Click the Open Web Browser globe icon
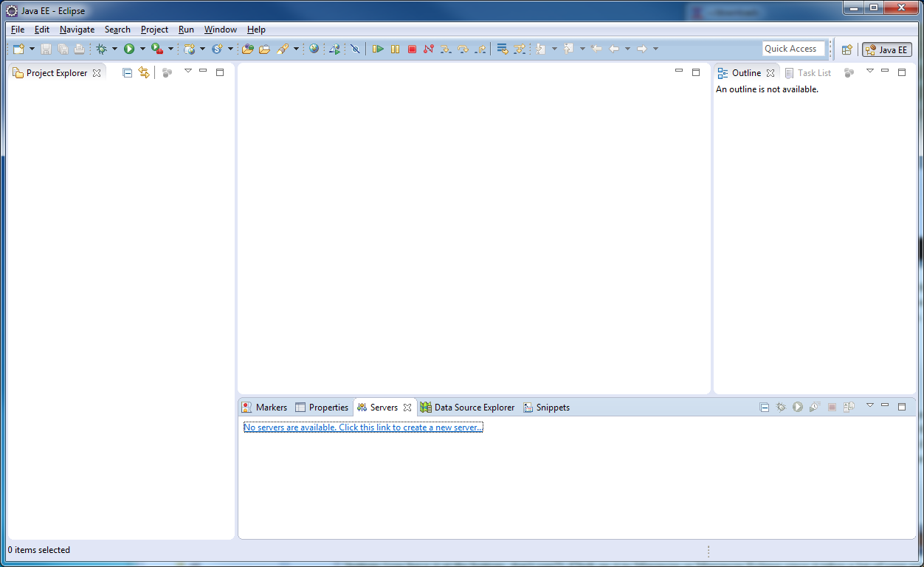The image size is (924, 567). point(314,49)
